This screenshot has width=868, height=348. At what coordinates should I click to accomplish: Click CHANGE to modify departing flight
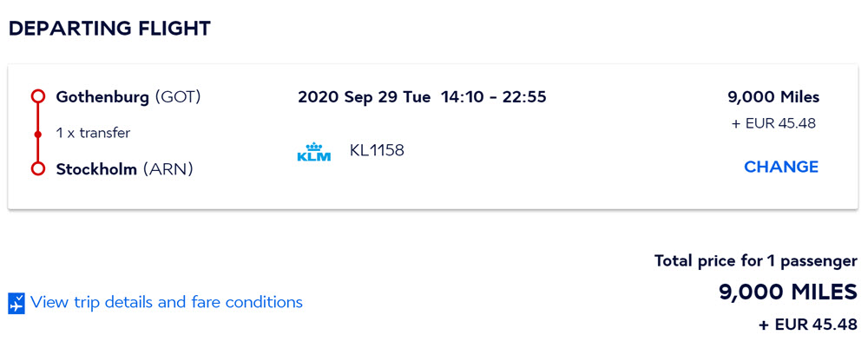click(x=781, y=167)
